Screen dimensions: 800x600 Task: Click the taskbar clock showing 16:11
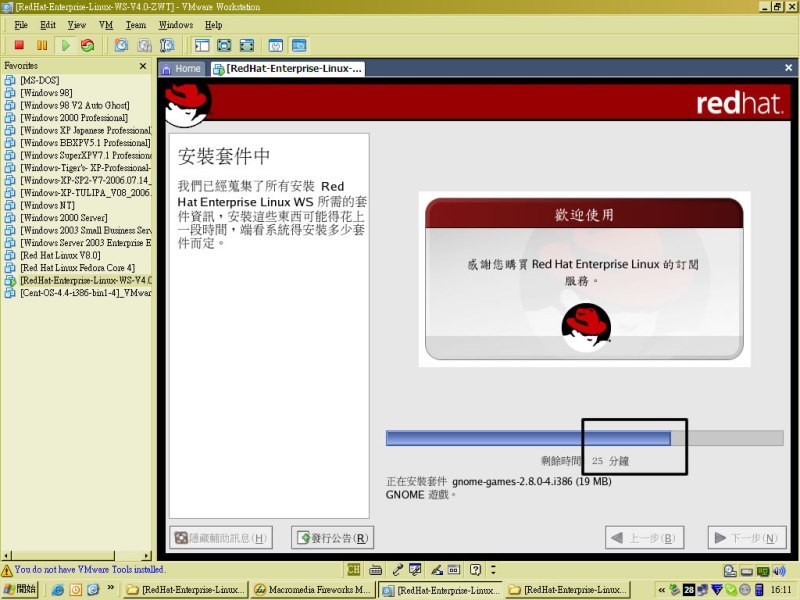[781, 590]
